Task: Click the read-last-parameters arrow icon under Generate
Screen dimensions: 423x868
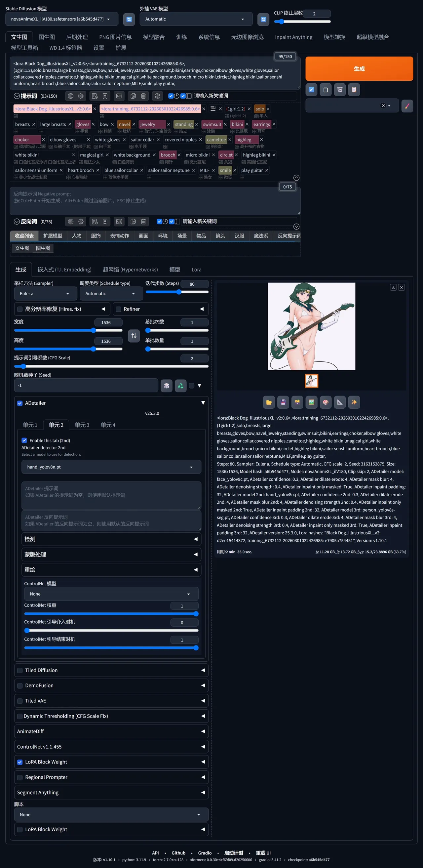Action: click(x=312, y=90)
